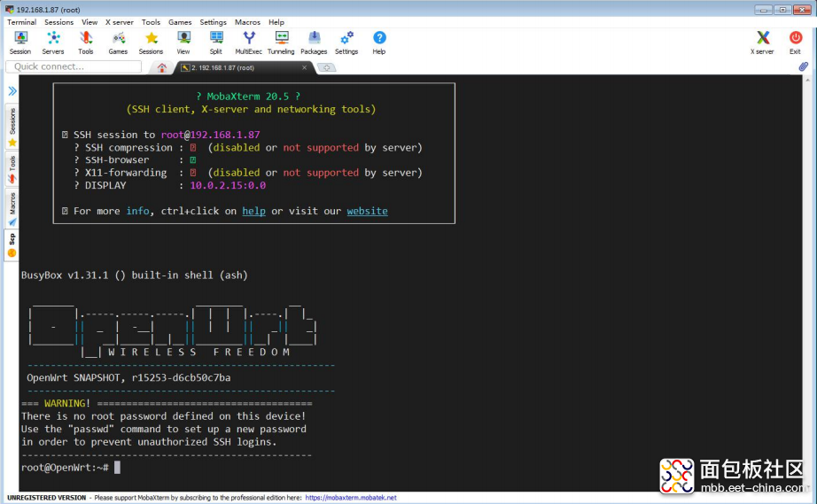The height and width of the screenshot is (504, 817).
Task: Open the Packages icon
Action: click(315, 43)
